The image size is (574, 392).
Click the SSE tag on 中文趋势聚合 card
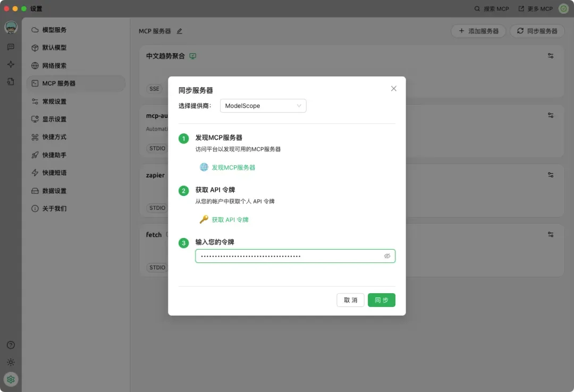(x=154, y=89)
